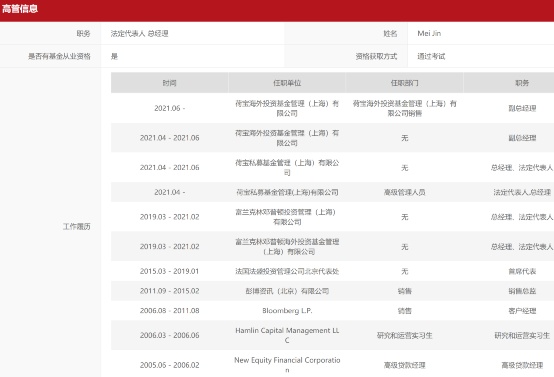Viewport: 554px width, 377px height.
Task: Select the date cell 2006.08 - 2011.08
Action: (170, 311)
